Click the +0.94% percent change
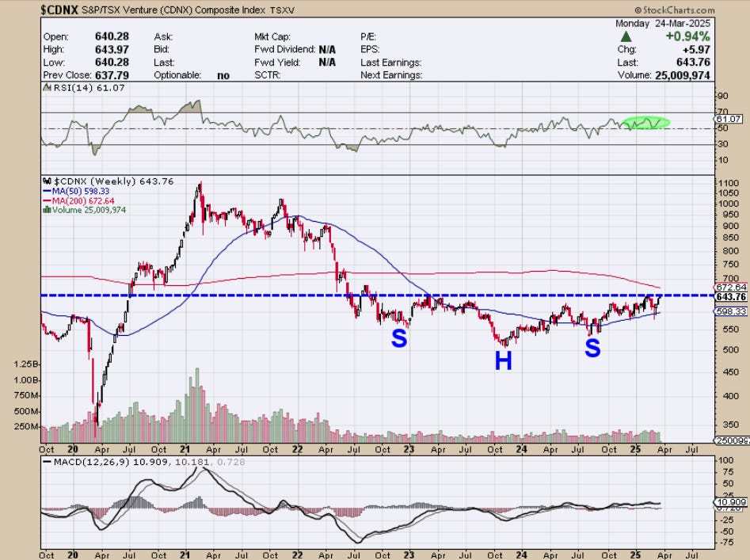Image resolution: width=750 pixels, height=560 pixels. [687, 36]
